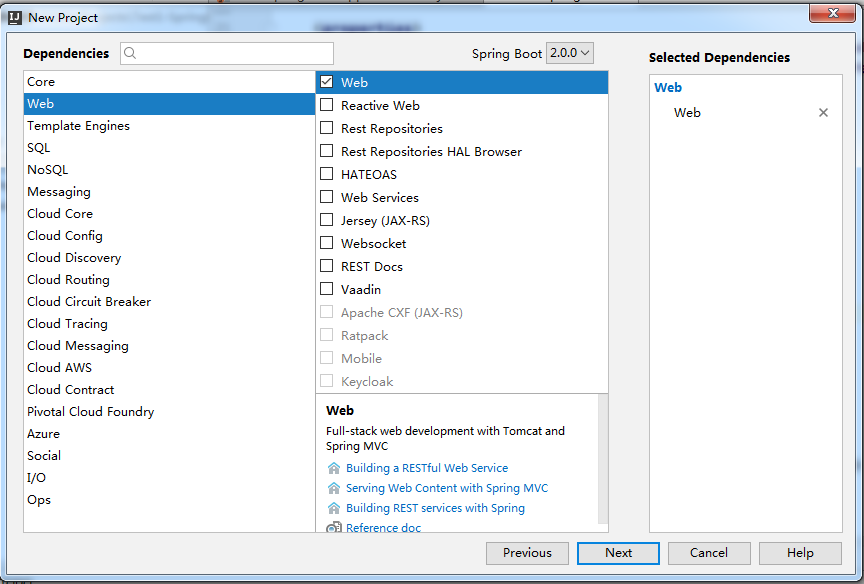Click guide icon beside Building a RESTful Web Service
The image size is (864, 584).
click(334, 468)
